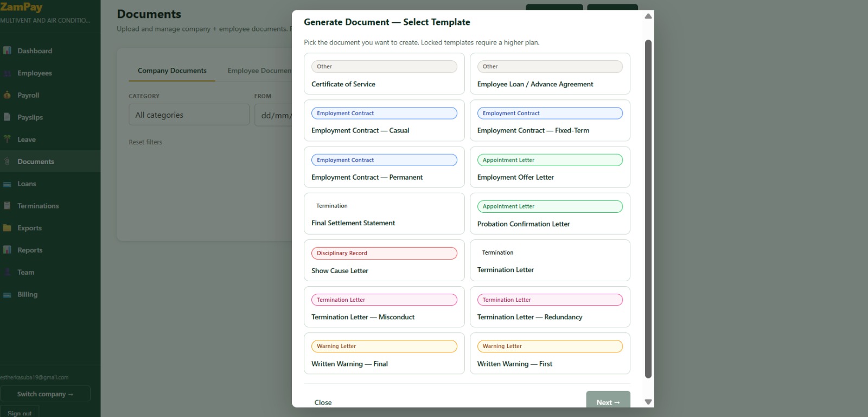Screen dimensions: 868x417
Task: Open Terminations in the sidebar
Action: tap(50, 205)
